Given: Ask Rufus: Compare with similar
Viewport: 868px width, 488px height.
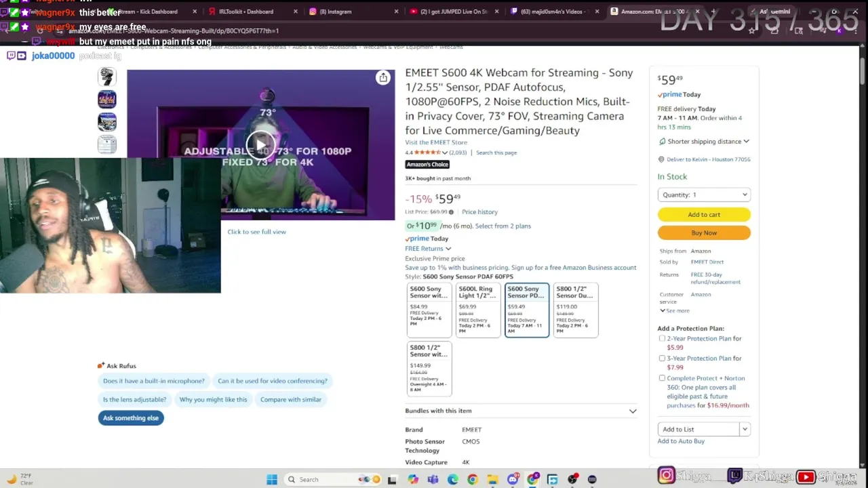Looking at the screenshot, I should (291, 399).
